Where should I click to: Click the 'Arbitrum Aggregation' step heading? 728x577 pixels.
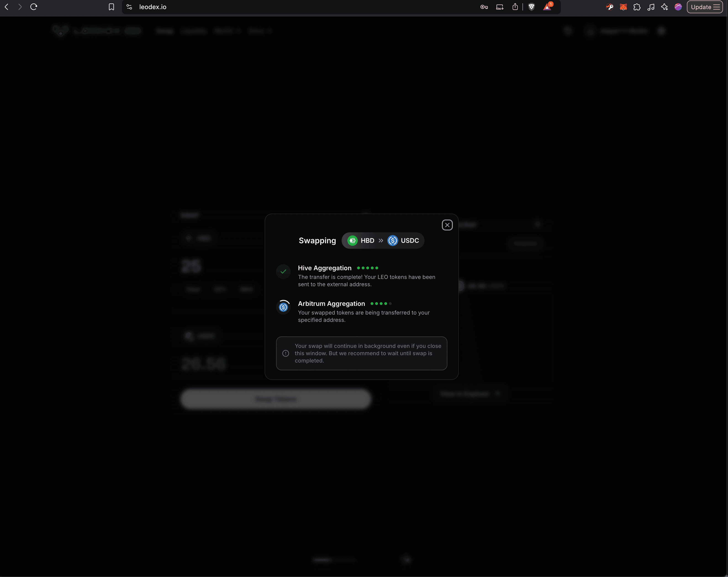click(x=331, y=304)
